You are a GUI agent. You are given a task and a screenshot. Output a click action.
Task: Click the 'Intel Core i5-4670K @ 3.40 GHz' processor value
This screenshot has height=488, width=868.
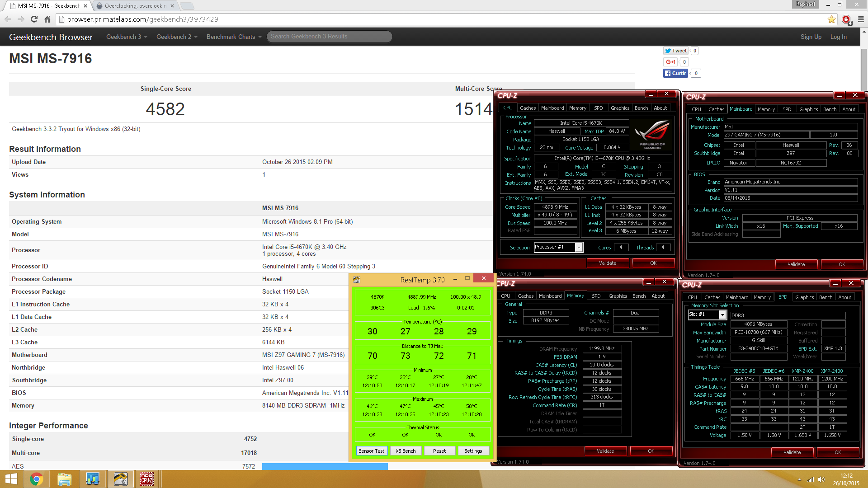pyautogui.click(x=304, y=247)
